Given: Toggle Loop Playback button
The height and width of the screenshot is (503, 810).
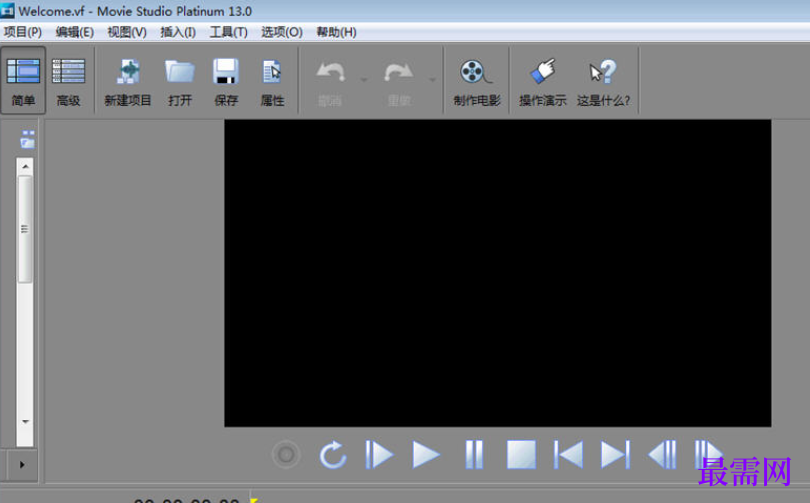Looking at the screenshot, I should 333,455.
